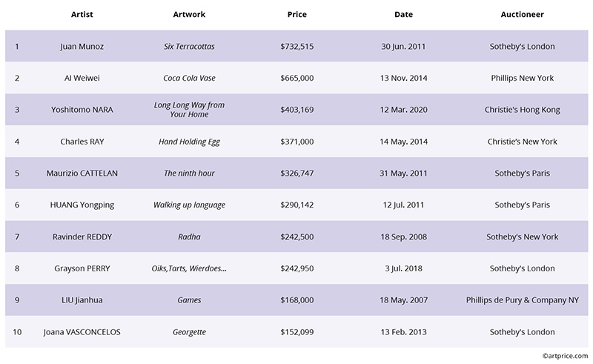The height and width of the screenshot is (364, 593).
Task: Select Phillips de Pury & Company NY
Action: [522, 300]
